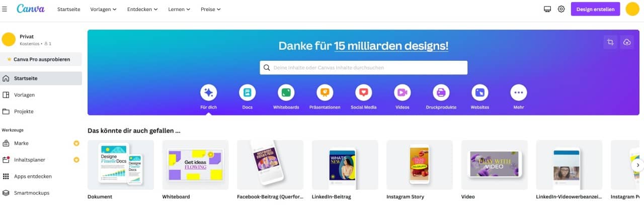Expand the Entdecken dropdown menu
The height and width of the screenshot is (215, 644).
142,9
